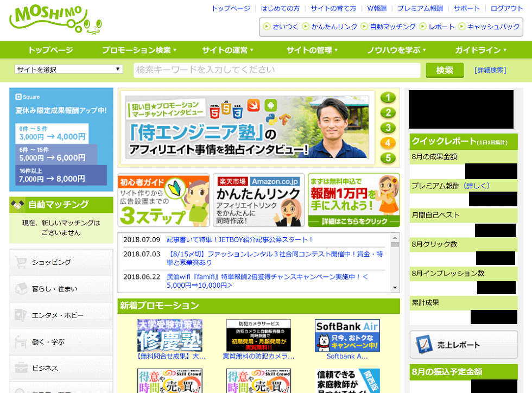The height and width of the screenshot is (393, 532).
Task: Open the SoftBank Air promotion thumbnail
Action: 347,335
